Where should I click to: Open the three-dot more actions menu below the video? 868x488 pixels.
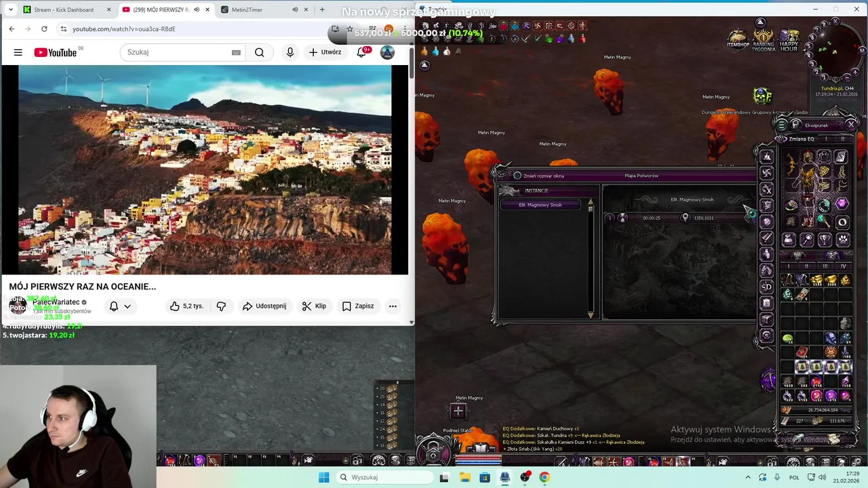point(393,306)
